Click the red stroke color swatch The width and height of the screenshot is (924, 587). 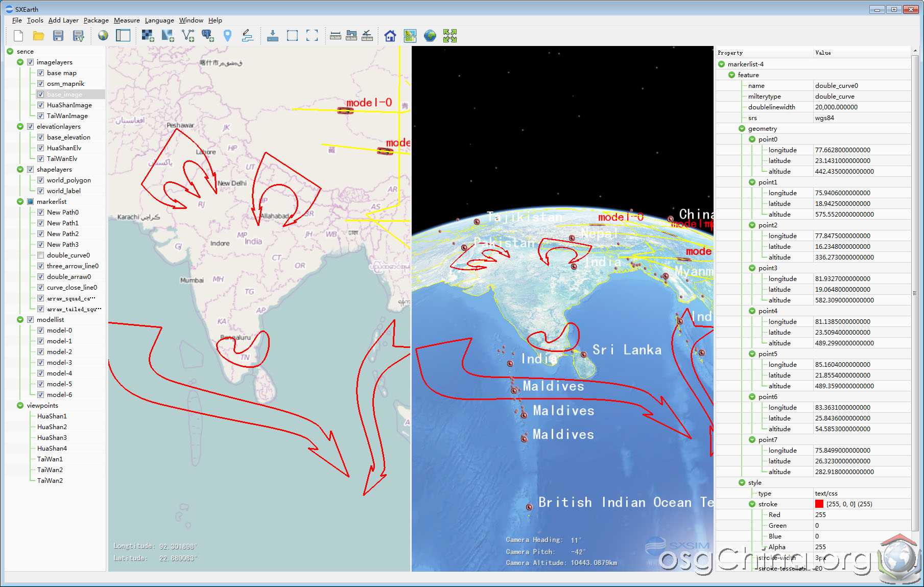coord(819,504)
